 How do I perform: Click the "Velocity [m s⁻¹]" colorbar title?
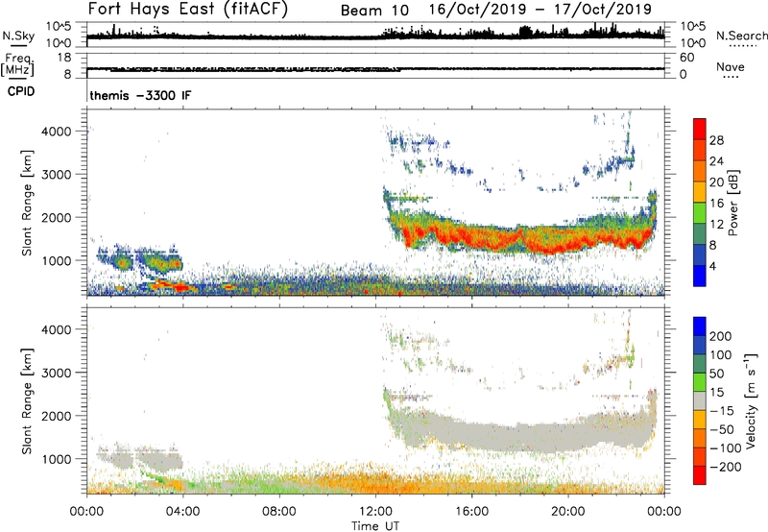coord(751,400)
